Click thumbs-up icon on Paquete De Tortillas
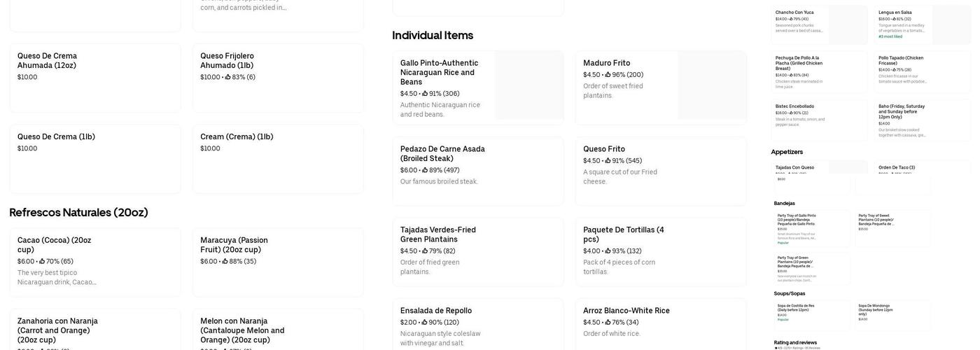 tap(608, 251)
